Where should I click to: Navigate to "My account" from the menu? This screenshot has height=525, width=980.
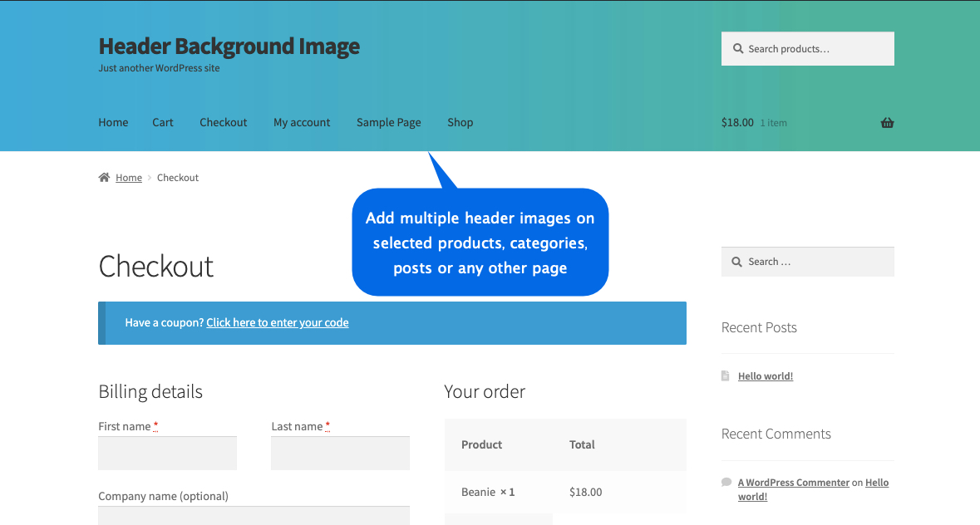(302, 122)
